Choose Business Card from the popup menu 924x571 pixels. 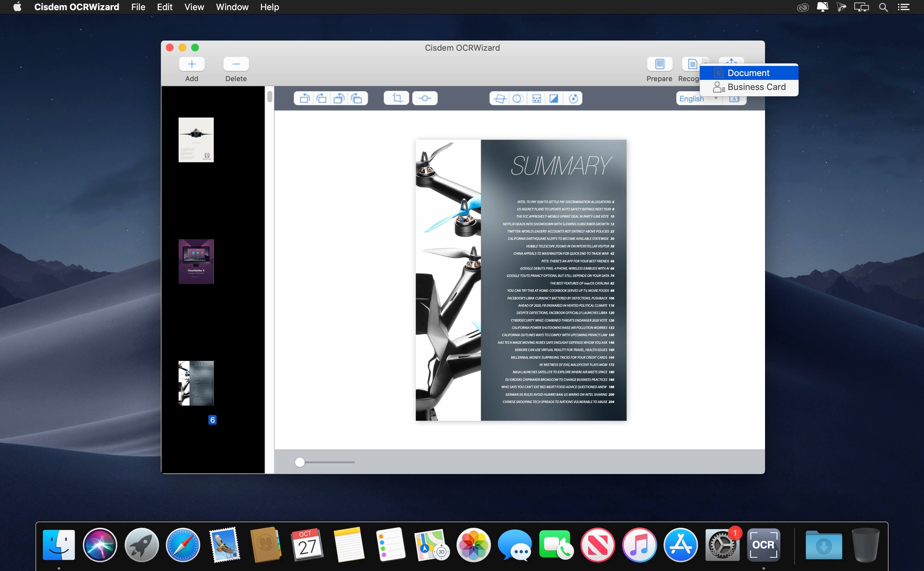point(749,87)
